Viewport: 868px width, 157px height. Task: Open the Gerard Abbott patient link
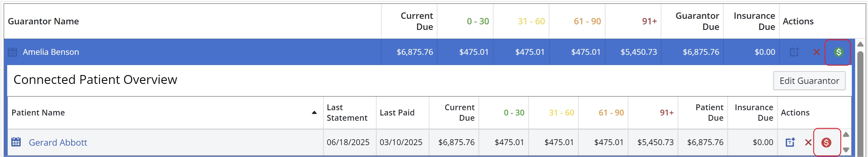58,143
